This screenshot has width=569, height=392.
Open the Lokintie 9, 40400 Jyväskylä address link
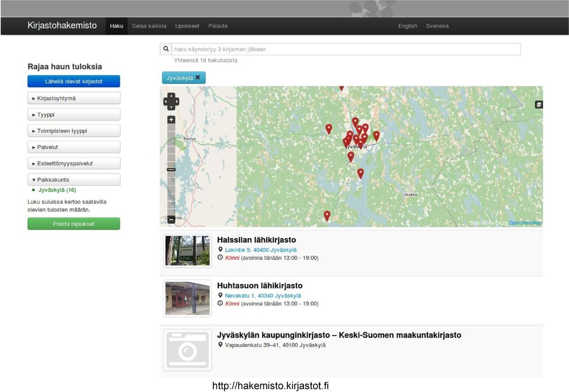261,250
